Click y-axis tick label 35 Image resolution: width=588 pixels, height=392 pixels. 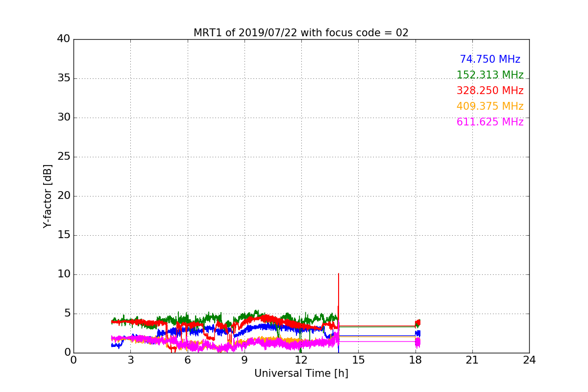point(64,78)
